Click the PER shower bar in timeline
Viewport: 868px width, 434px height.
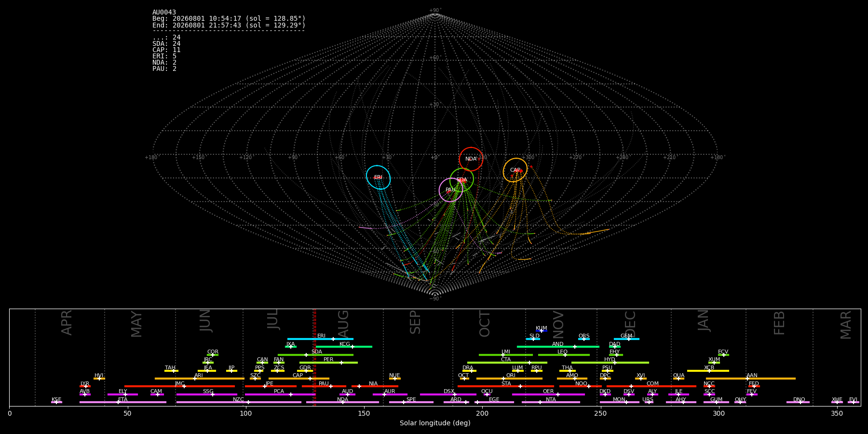coord(328,363)
